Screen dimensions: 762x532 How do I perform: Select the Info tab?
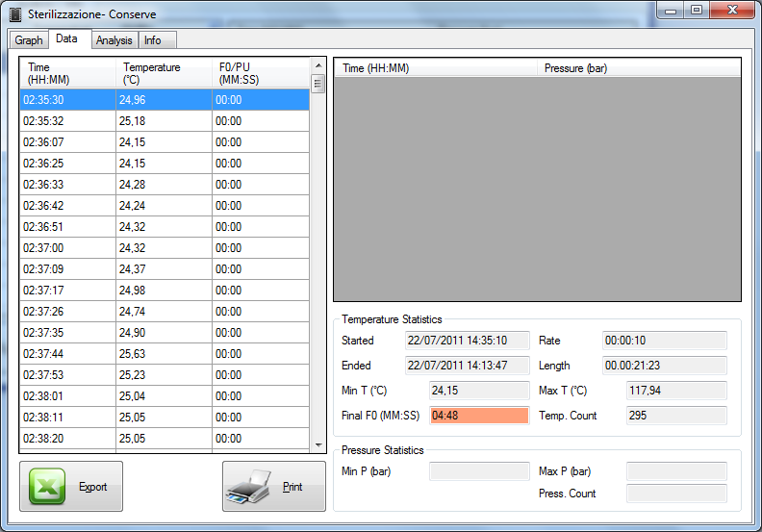pyautogui.click(x=153, y=40)
